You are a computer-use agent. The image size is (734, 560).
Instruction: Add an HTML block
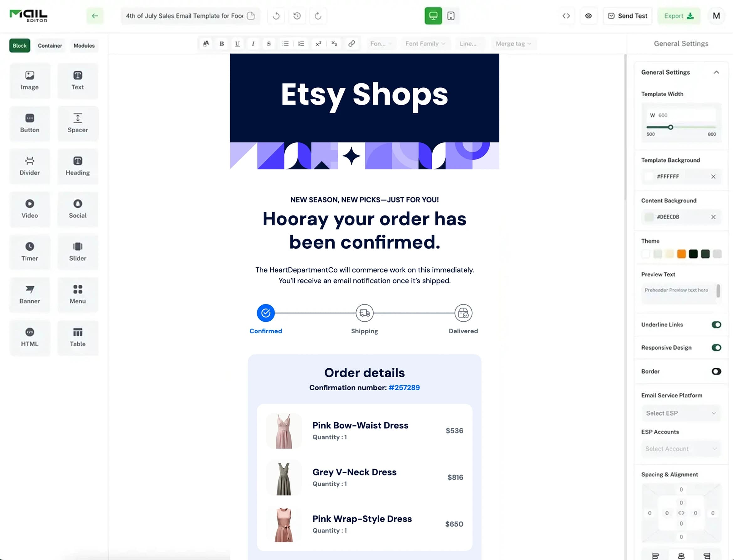point(30,338)
